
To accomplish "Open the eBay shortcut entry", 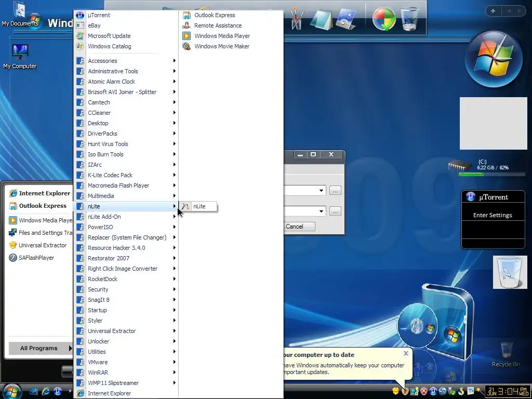I will [x=126, y=25].
